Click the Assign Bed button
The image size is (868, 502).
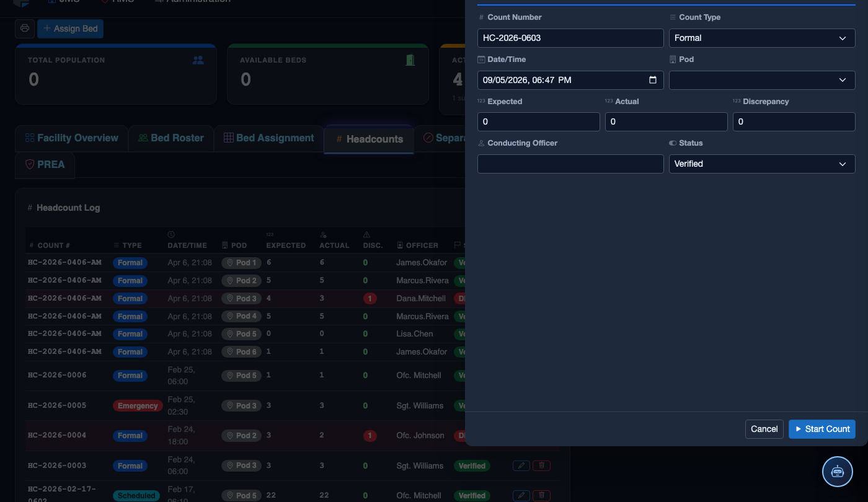click(71, 29)
